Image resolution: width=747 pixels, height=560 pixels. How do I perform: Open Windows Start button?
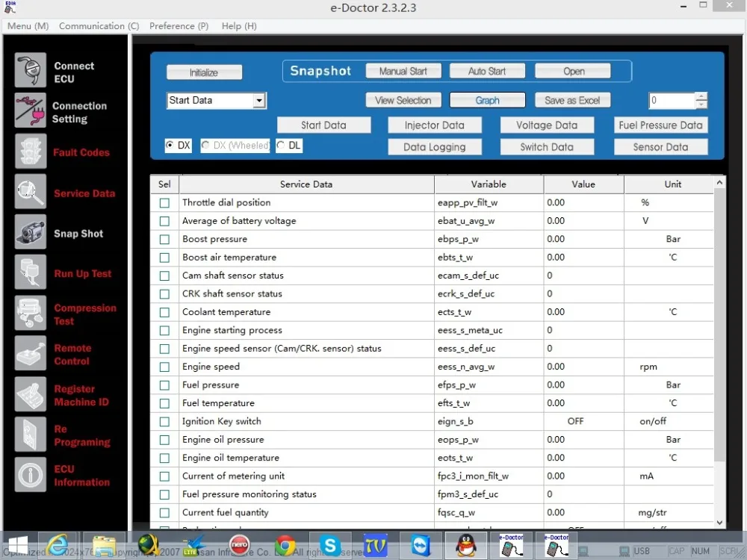(x=18, y=546)
